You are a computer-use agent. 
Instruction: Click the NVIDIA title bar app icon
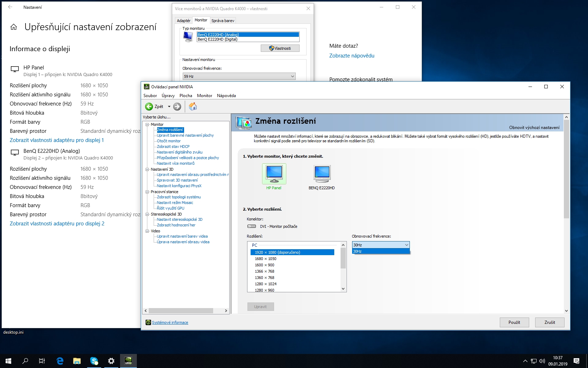tap(147, 87)
